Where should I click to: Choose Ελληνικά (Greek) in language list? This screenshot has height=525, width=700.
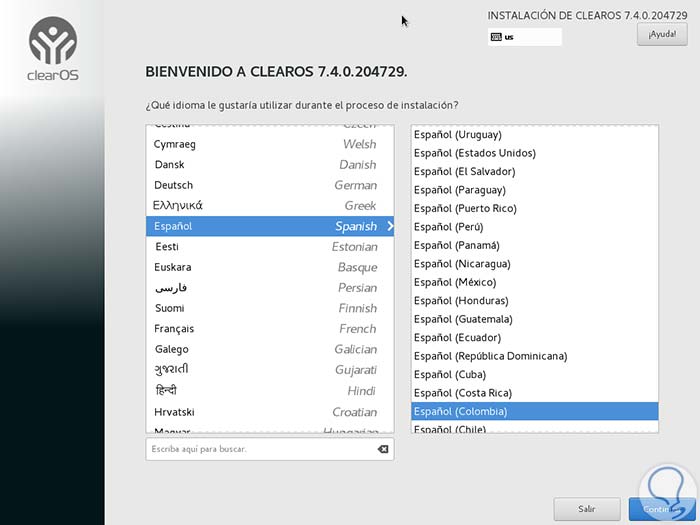tap(270, 206)
